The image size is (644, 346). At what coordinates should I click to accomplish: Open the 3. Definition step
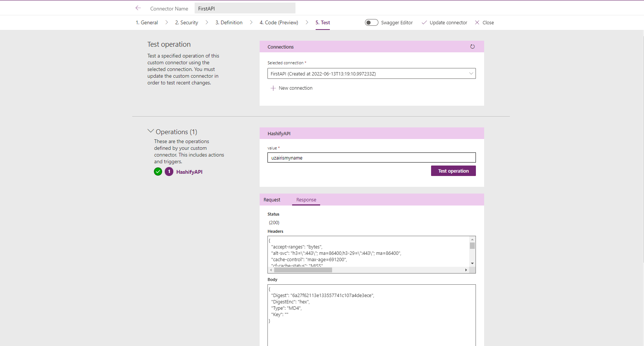click(x=229, y=22)
